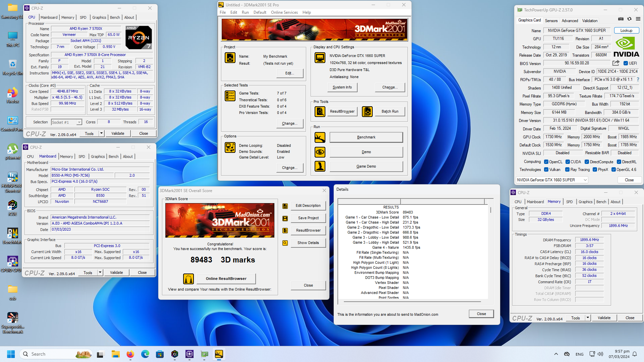The height and width of the screenshot is (362, 644).
Task: Open the HWiNFO64 desktop shortcut
Action: pos(13,182)
